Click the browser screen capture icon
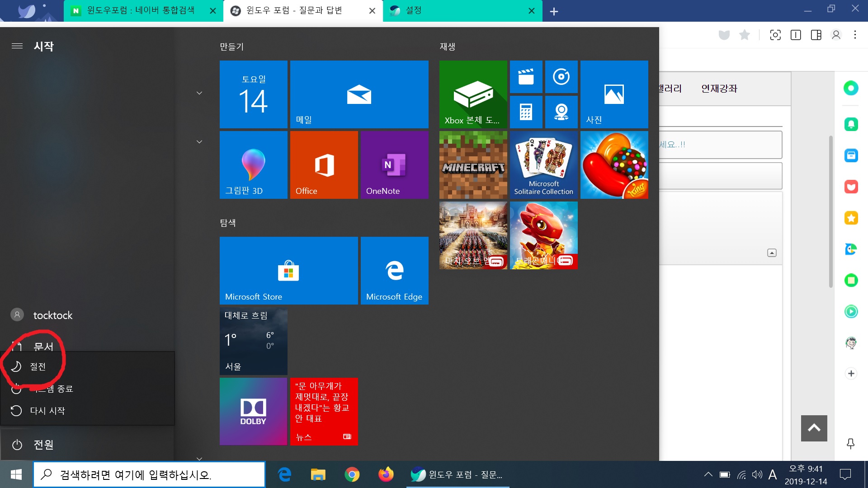 point(775,35)
